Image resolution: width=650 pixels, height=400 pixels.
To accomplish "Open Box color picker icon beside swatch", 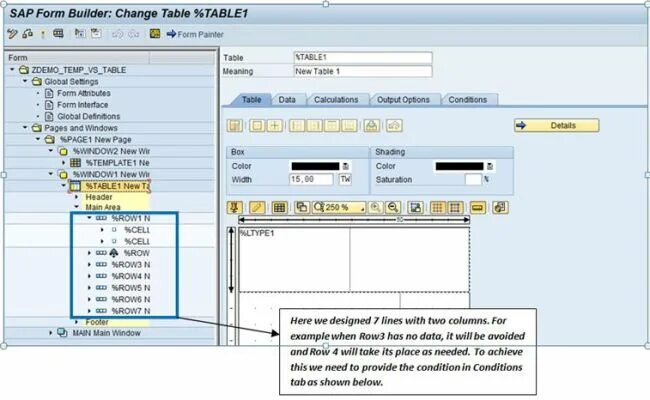I will [346, 166].
